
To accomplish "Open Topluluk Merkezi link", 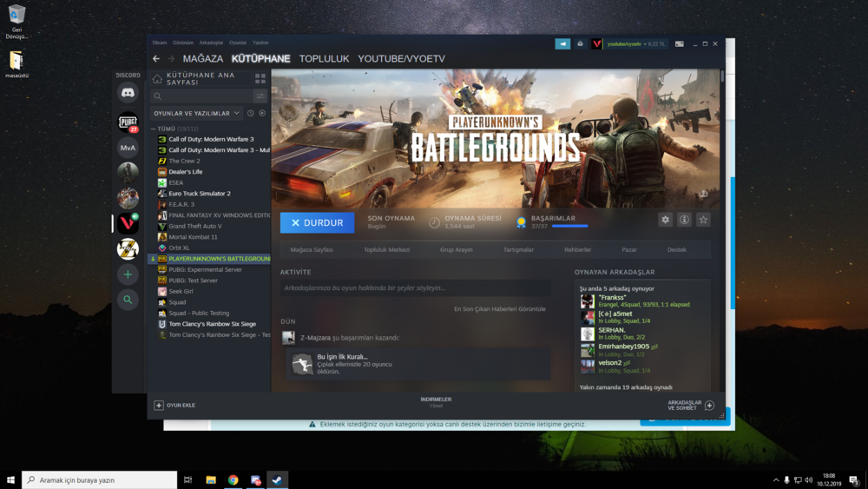I will point(386,250).
